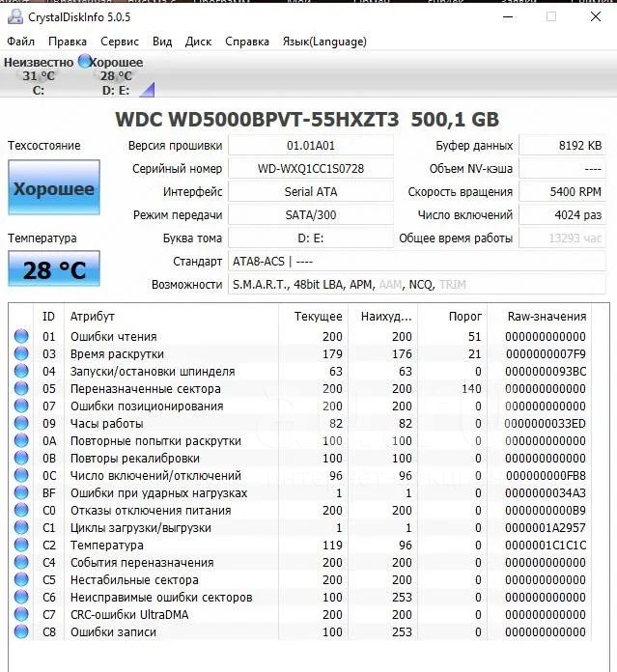This screenshot has height=672, width=617.
Task: Click threshold value 140
Action: [x=471, y=389]
